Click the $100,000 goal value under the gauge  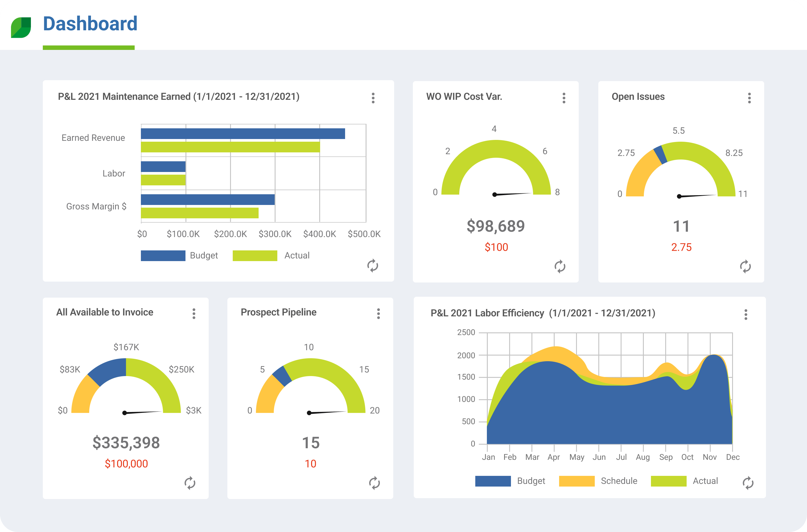pos(126,463)
